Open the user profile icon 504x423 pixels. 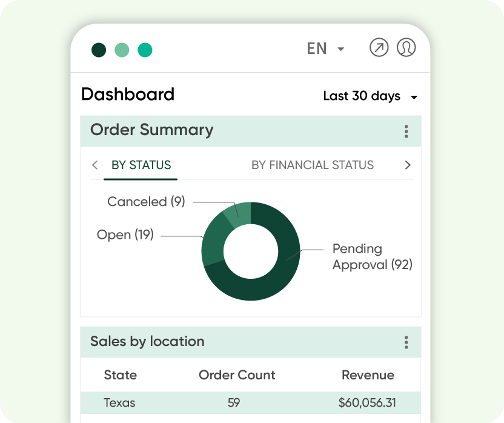[406, 48]
